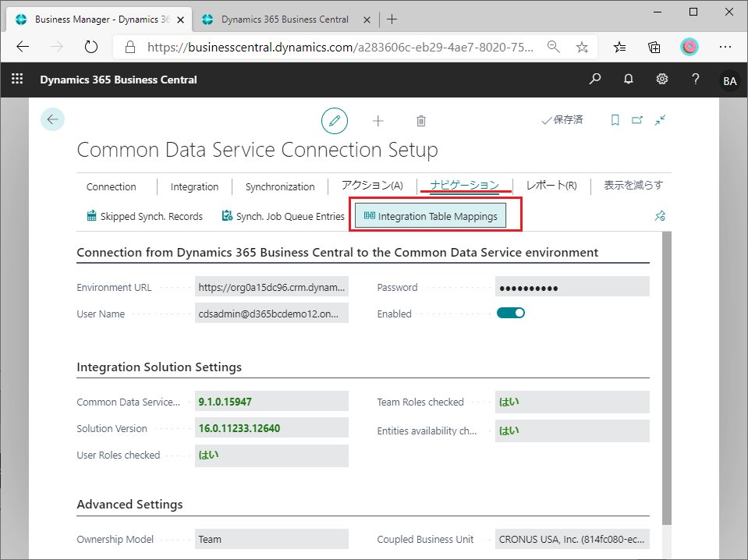
Task: Open the Synchronization menu
Action: click(x=280, y=187)
